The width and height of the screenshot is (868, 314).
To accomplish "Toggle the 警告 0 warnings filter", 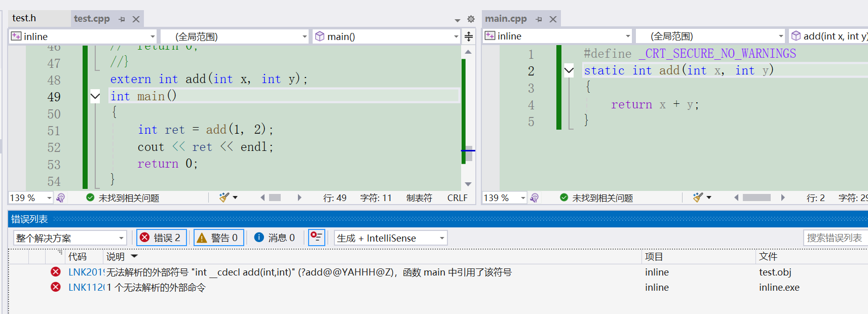I will point(219,238).
